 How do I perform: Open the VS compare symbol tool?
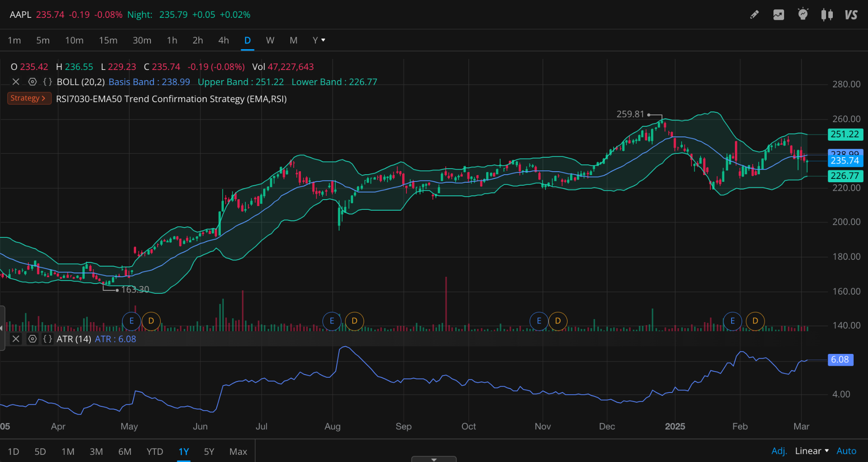pyautogui.click(x=851, y=15)
